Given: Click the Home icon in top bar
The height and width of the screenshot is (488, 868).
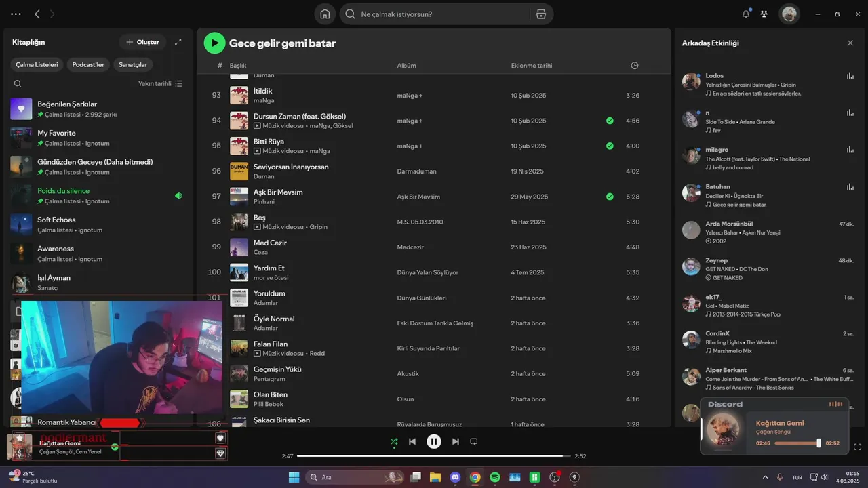Looking at the screenshot, I should 325,14.
